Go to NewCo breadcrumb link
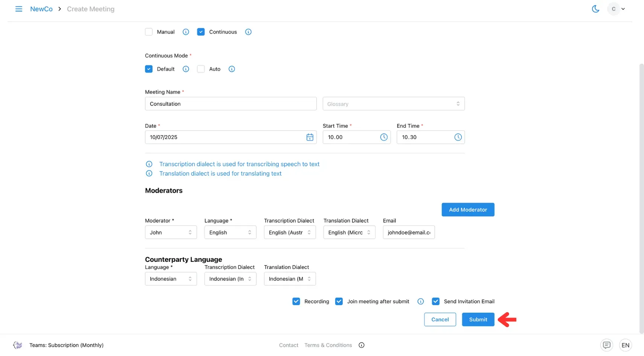 coord(41,9)
